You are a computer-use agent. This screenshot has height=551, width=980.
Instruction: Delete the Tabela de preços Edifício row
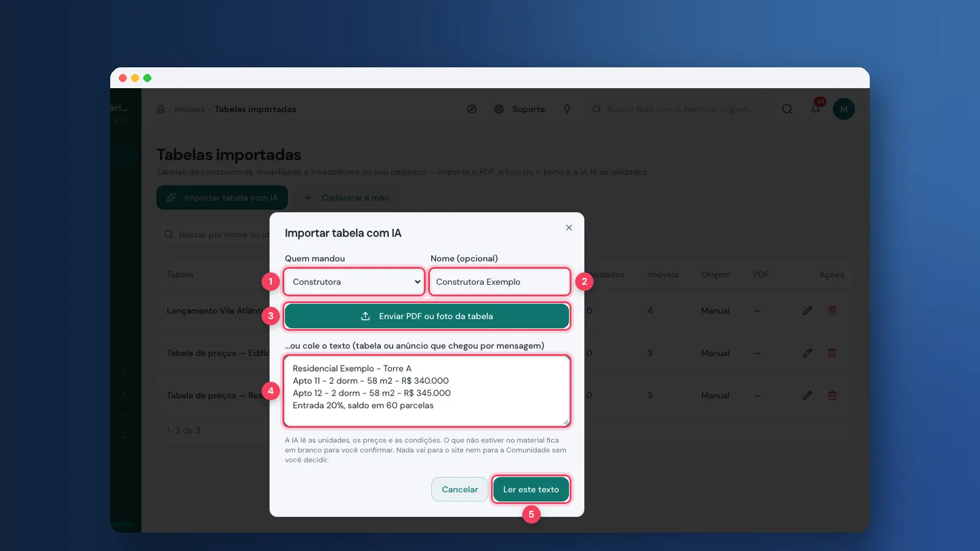click(x=832, y=353)
